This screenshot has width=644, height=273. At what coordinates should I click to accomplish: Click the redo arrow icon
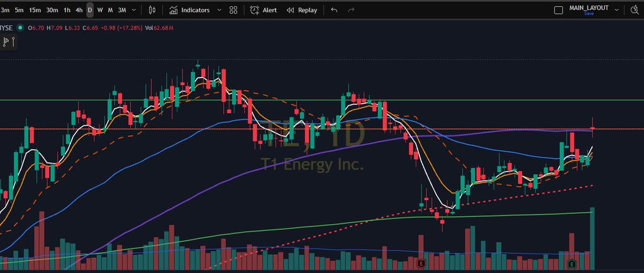point(351,10)
